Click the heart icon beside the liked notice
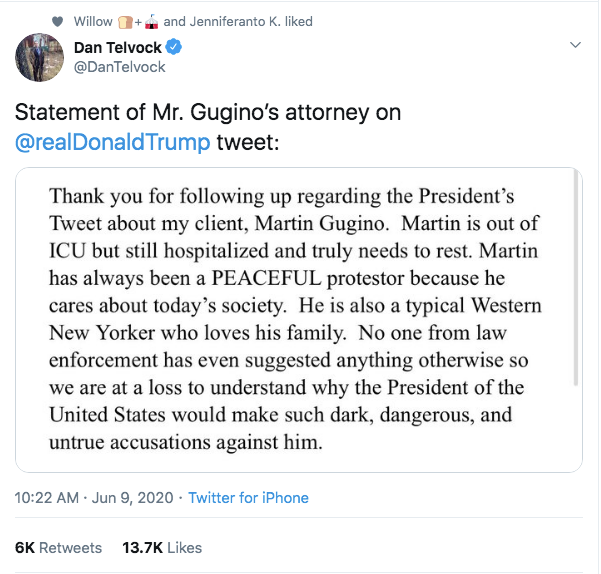The image size is (601, 574). click(x=57, y=21)
